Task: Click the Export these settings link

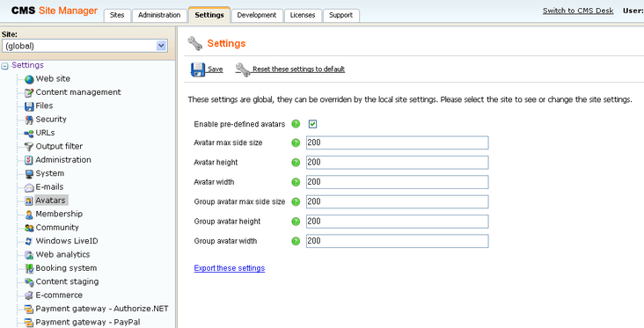Action: point(229,268)
